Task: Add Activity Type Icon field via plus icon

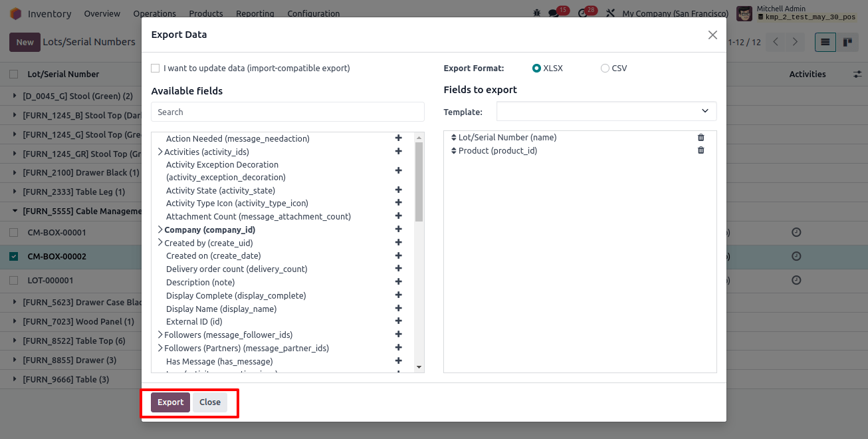Action: click(399, 203)
